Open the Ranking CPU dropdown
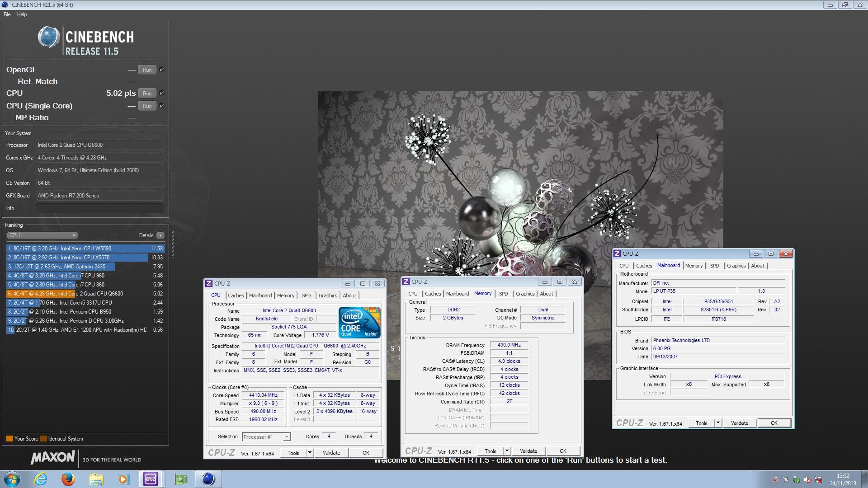 coord(42,235)
